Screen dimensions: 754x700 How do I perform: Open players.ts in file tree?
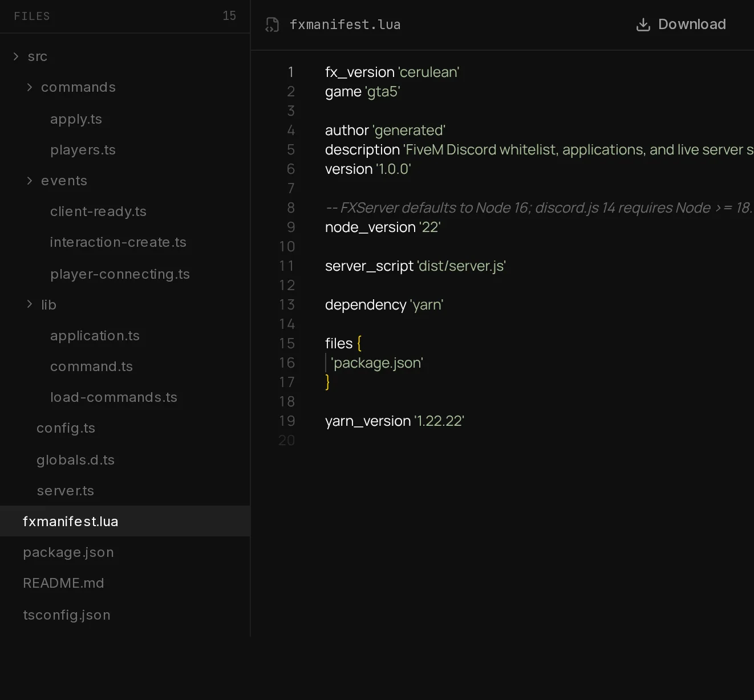click(83, 150)
